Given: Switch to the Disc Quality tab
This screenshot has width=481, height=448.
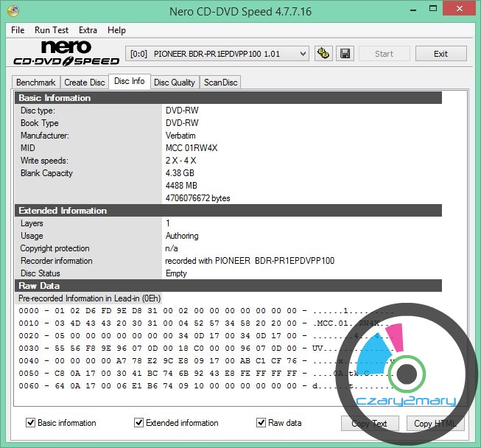Looking at the screenshot, I should point(175,83).
